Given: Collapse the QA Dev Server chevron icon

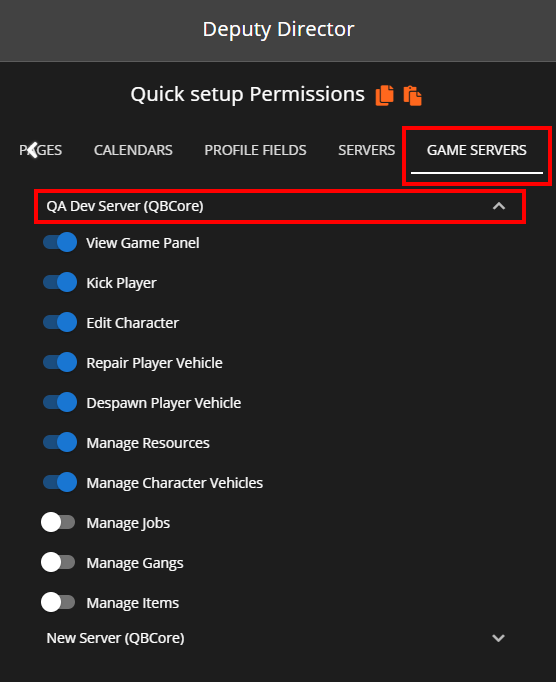Looking at the screenshot, I should [499, 206].
